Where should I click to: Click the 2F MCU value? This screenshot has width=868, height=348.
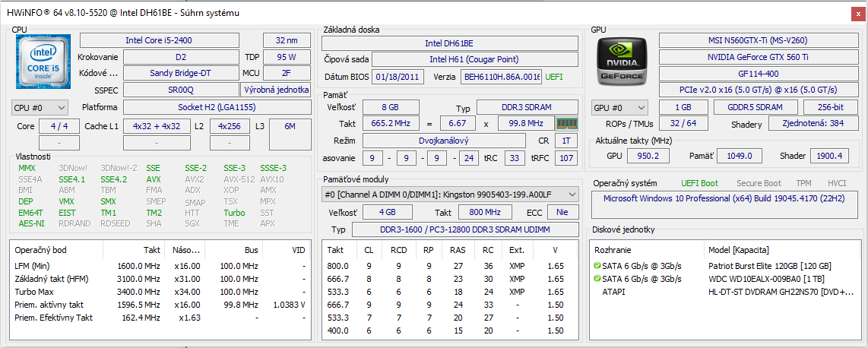[287, 72]
